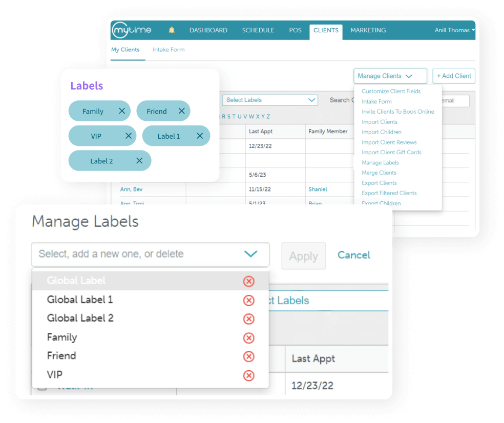
Task: Filter clients by letter W
Action: pyautogui.click(x=251, y=117)
